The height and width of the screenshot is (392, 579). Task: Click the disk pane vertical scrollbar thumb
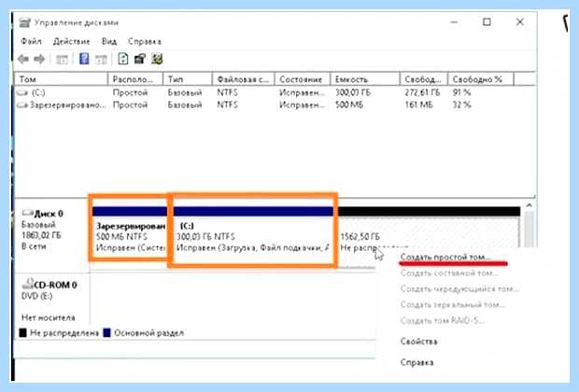(530, 229)
